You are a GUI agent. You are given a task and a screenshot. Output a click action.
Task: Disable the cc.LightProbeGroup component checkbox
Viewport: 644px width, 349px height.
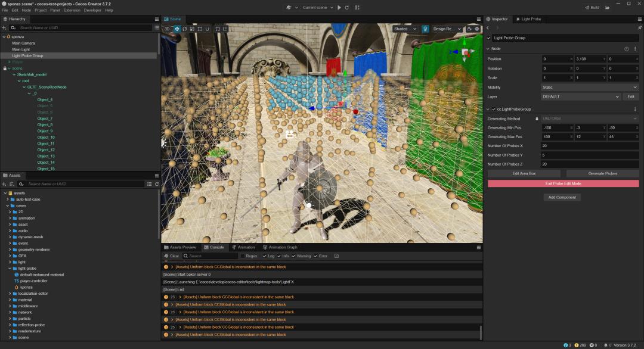pyautogui.click(x=494, y=110)
